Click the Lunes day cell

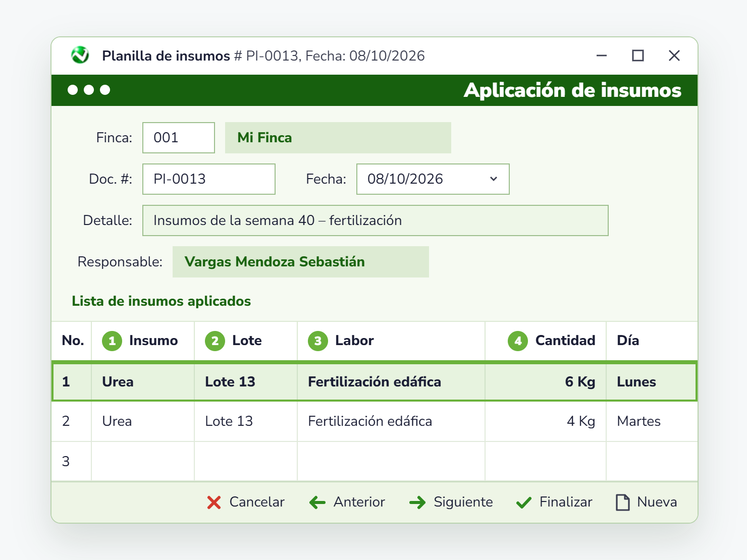pos(651,381)
